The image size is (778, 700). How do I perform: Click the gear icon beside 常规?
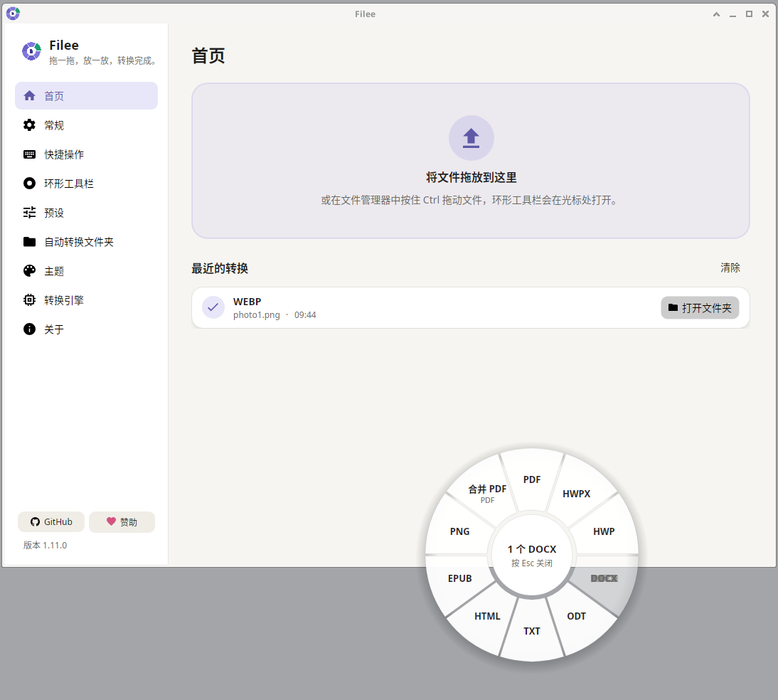(29, 125)
